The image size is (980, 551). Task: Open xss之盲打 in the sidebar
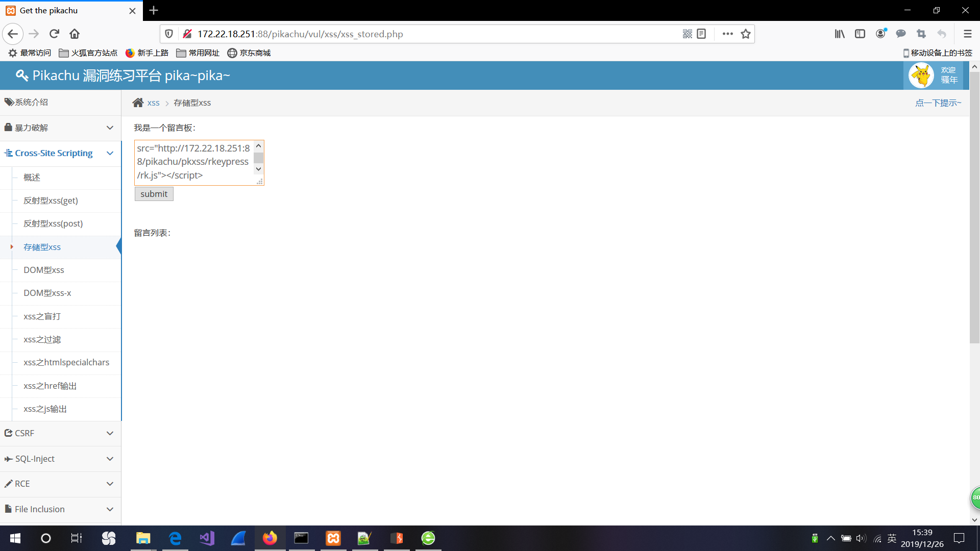[42, 316]
